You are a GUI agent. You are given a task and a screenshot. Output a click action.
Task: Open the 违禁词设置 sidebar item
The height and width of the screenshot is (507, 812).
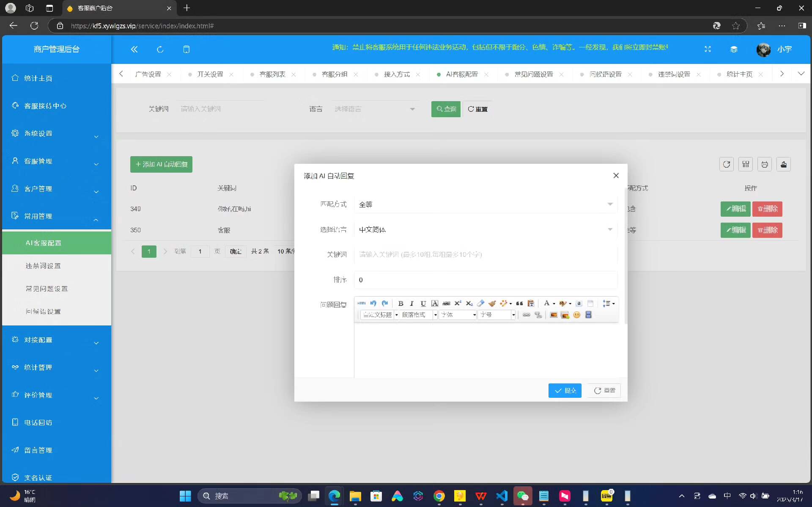[x=43, y=266]
